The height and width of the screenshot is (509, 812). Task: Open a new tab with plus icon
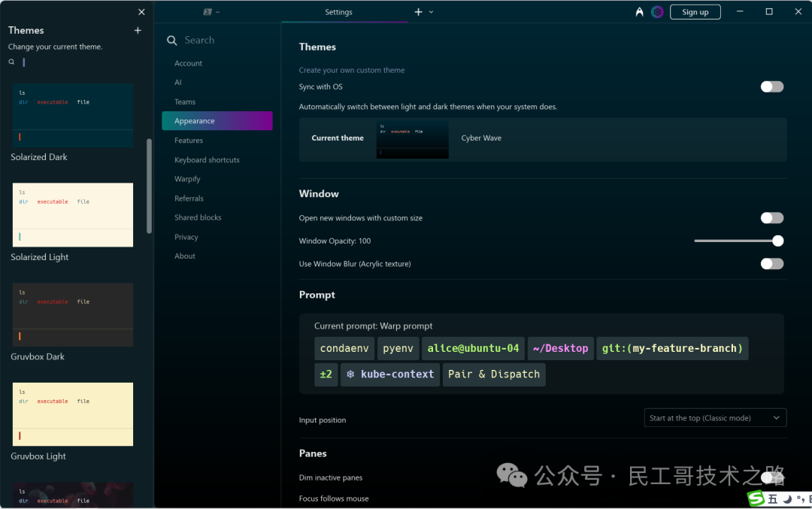pyautogui.click(x=419, y=12)
